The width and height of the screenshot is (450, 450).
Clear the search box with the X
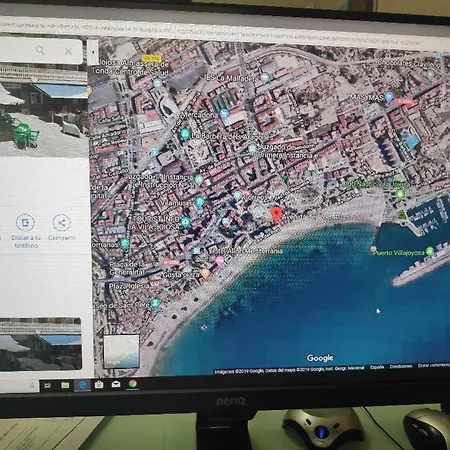[68, 51]
